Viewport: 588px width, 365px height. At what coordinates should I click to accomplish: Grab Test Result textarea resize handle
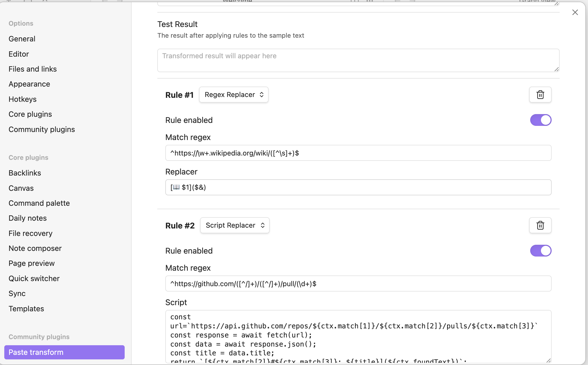(x=556, y=69)
